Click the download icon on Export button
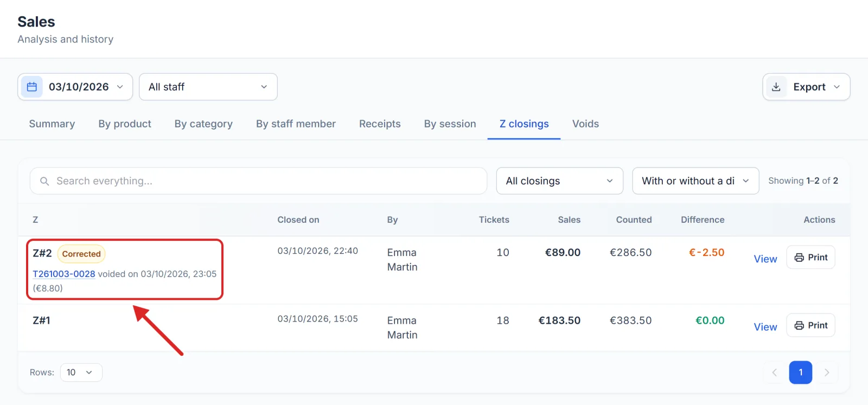868x405 pixels. [x=776, y=87]
